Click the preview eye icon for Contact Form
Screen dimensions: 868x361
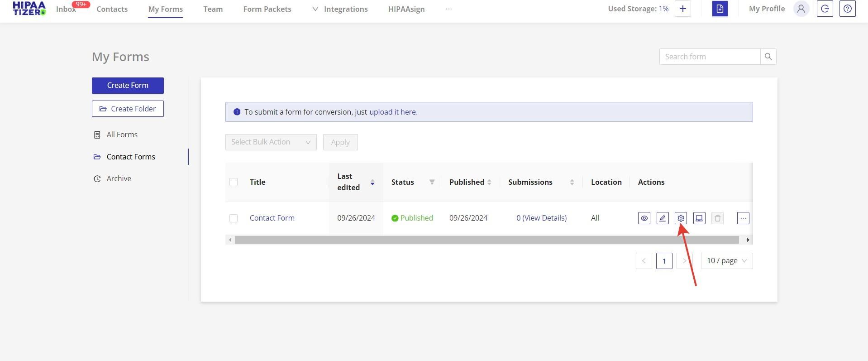pos(644,218)
